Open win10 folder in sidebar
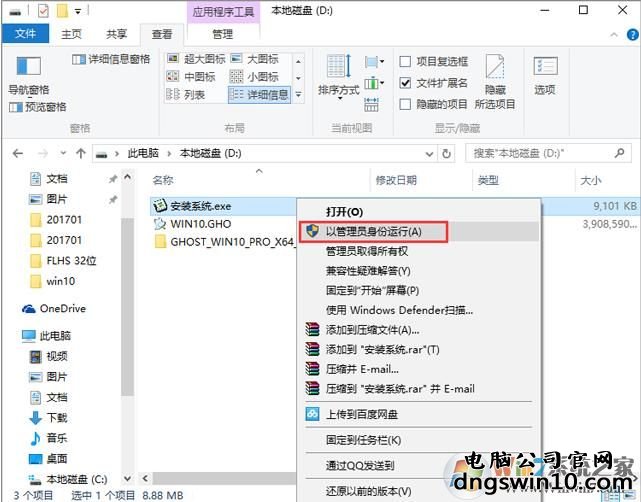The height and width of the screenshot is (502, 641). (x=53, y=281)
